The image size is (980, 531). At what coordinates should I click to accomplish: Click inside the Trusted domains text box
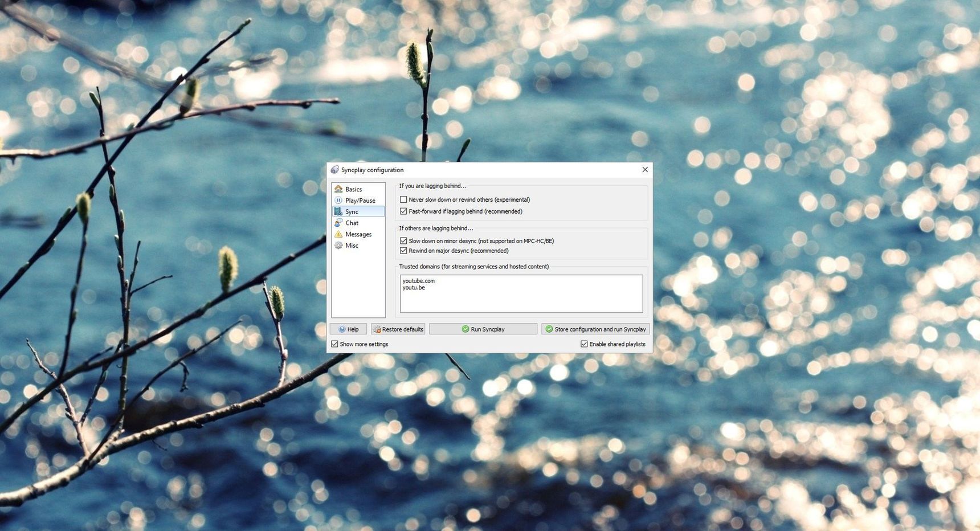(x=521, y=294)
